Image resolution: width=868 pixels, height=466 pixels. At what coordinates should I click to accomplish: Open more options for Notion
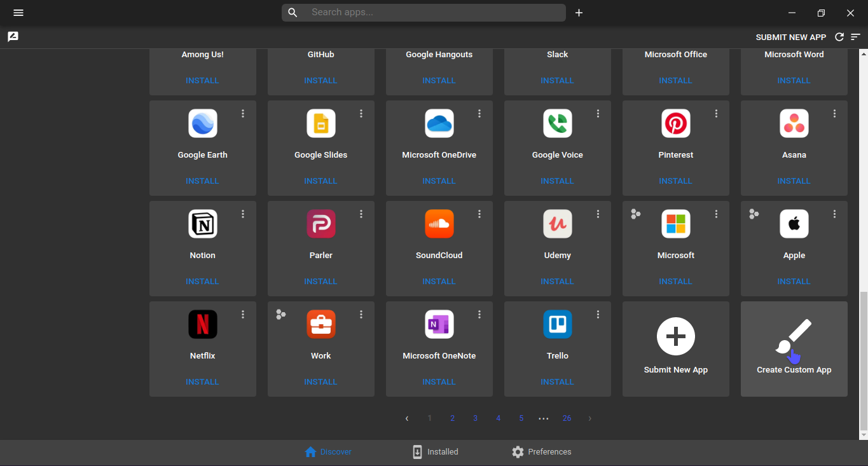pos(243,214)
